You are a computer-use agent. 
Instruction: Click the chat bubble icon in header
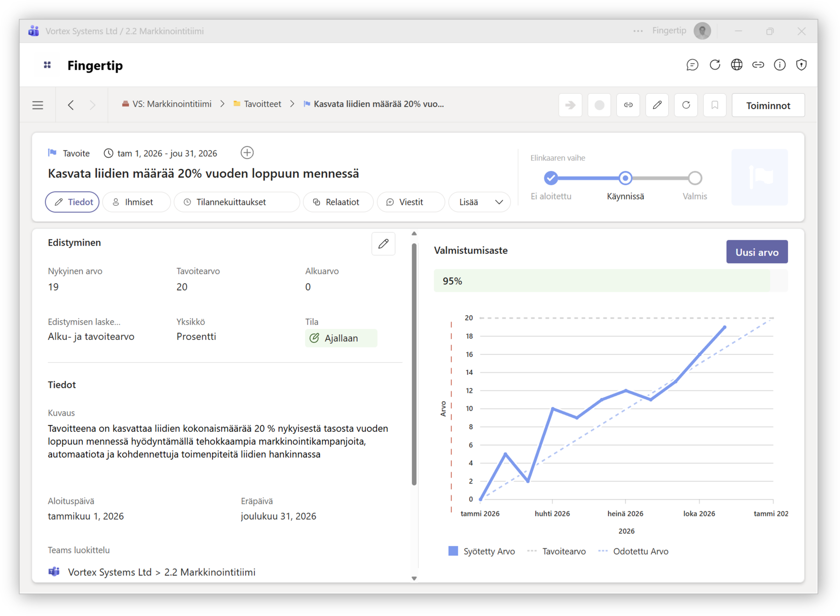coord(692,65)
